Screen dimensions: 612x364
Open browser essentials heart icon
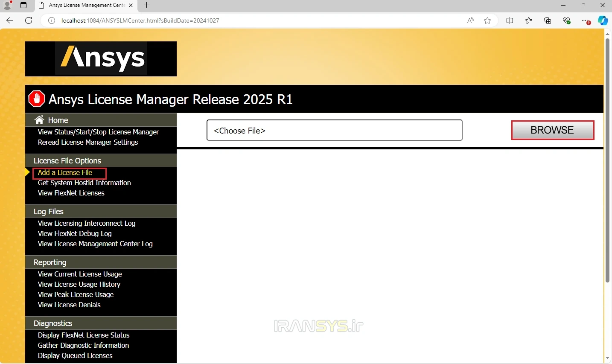pyautogui.click(x=566, y=20)
